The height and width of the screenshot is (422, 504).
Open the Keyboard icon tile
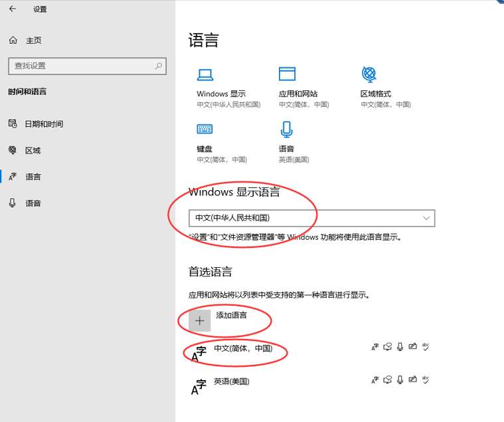click(x=205, y=129)
